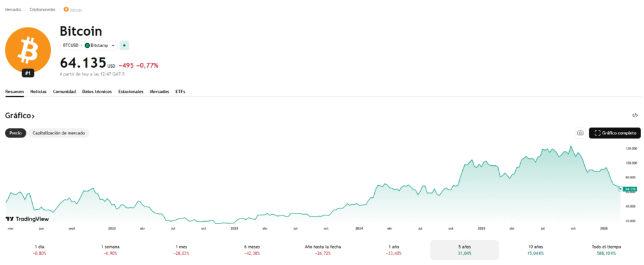This screenshot has width=644, height=265.
Task: Select the 1 mes time range
Action: 181,250
